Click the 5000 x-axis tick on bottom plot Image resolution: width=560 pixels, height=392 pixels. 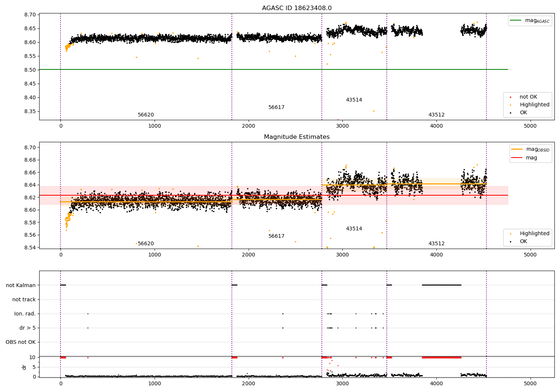point(530,383)
